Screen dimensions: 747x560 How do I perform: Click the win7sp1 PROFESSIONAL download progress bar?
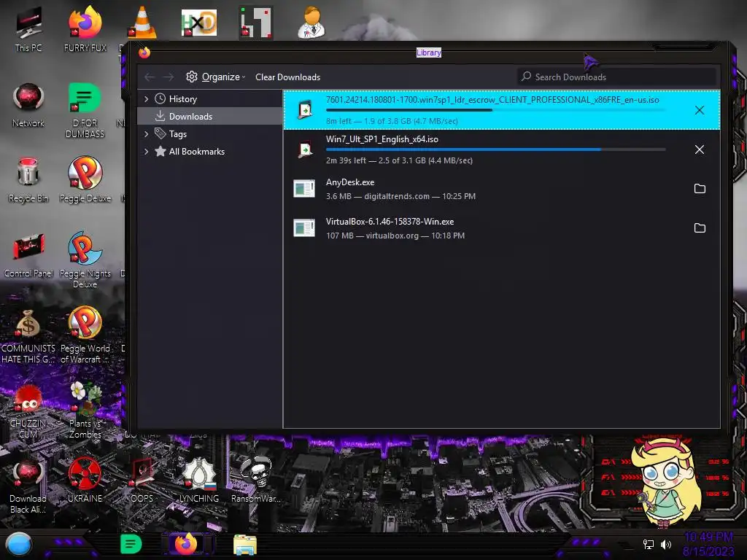click(495, 110)
